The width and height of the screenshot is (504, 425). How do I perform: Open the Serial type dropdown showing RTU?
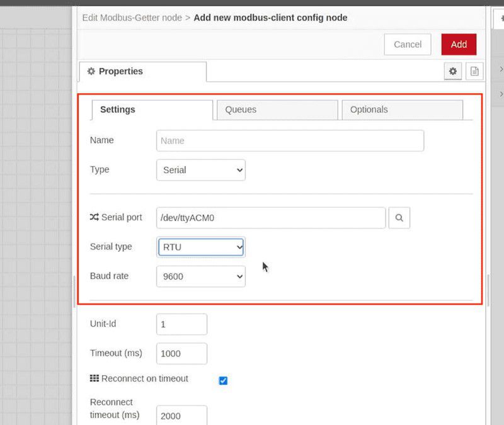click(x=200, y=247)
